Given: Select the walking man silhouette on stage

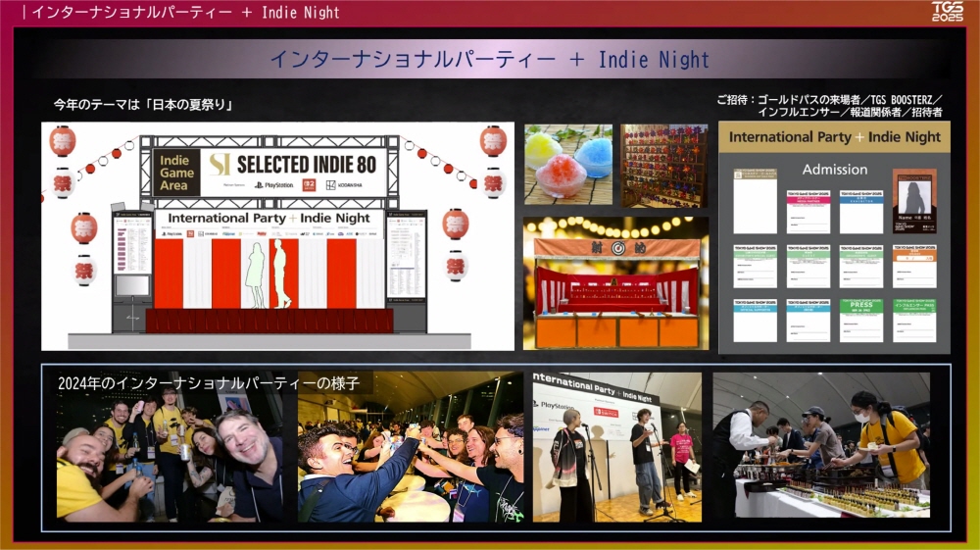Looking at the screenshot, I should point(281,274).
